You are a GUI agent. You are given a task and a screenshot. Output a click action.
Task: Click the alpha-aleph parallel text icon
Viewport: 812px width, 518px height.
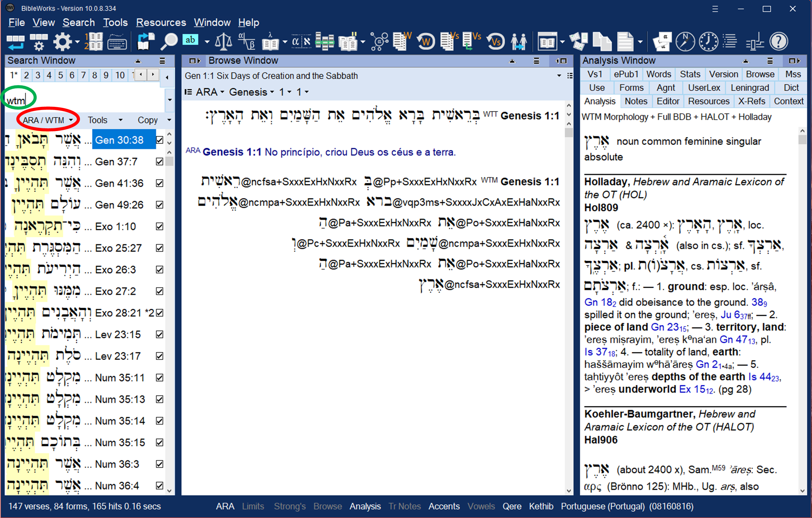click(x=301, y=41)
